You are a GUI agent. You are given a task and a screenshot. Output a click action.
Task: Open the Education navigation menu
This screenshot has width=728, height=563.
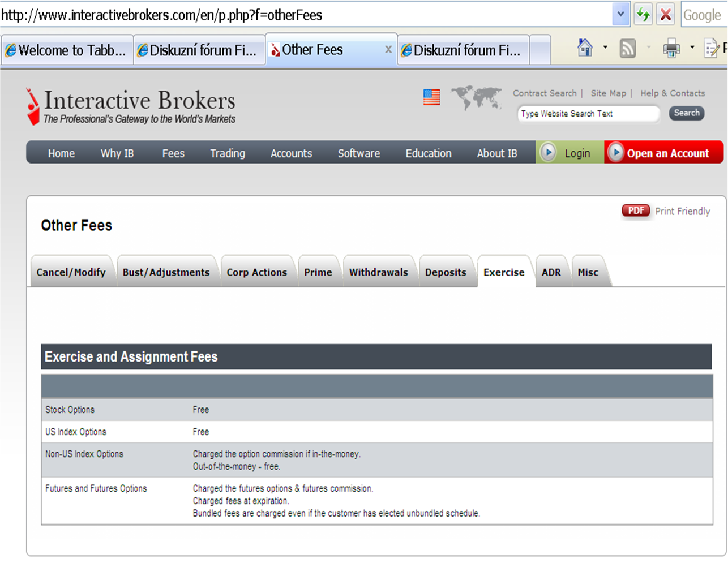coord(429,153)
